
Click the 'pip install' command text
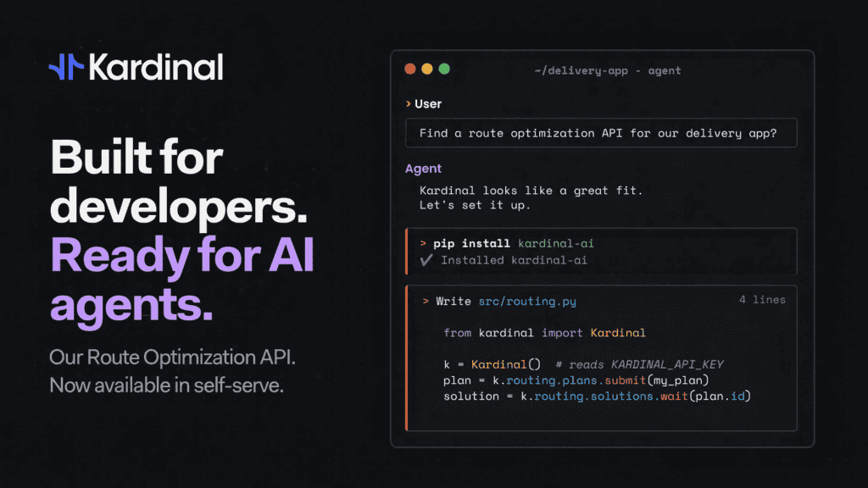click(x=471, y=243)
